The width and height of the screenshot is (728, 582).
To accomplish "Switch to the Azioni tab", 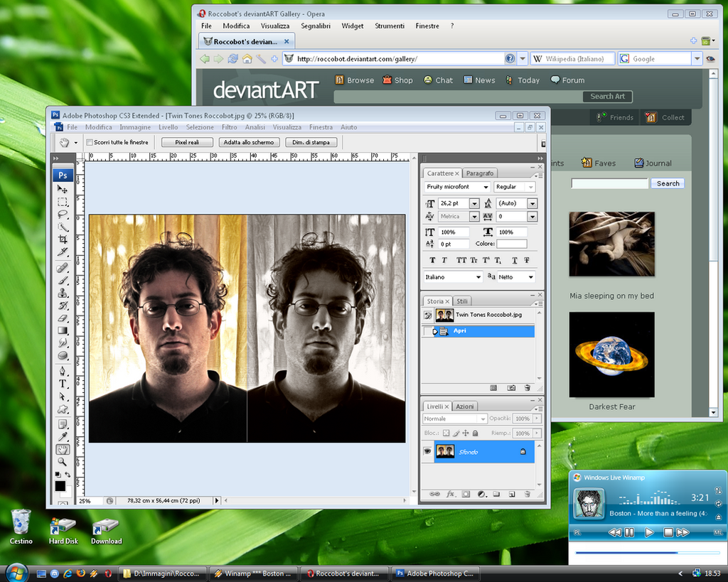I will 464,406.
